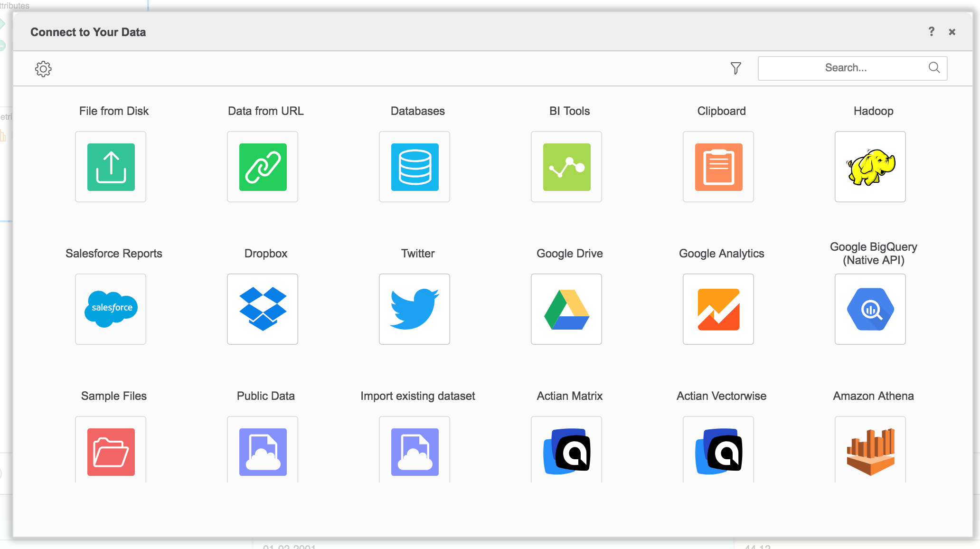Pick the Clipboard data source icon
The image size is (980, 549).
pos(718,167)
